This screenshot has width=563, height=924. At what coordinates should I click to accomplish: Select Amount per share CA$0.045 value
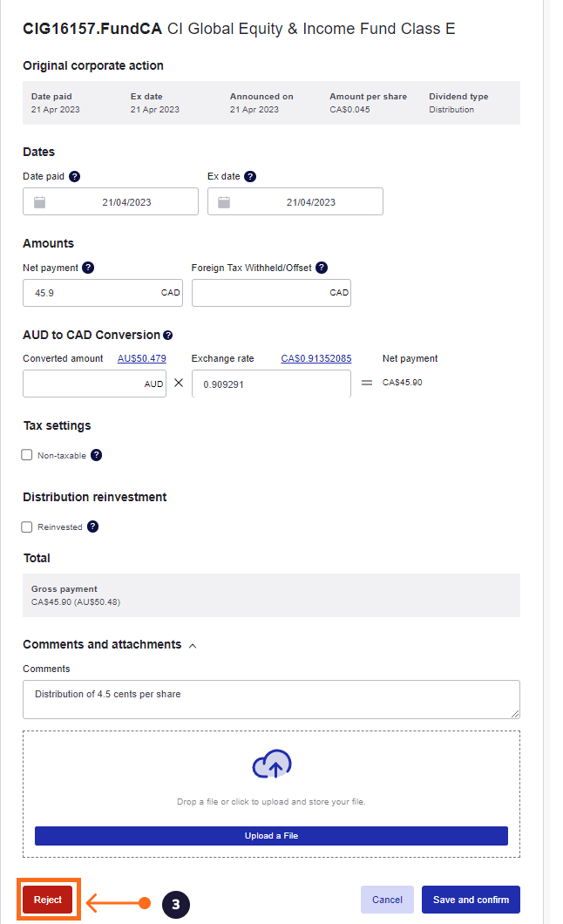[x=349, y=110]
